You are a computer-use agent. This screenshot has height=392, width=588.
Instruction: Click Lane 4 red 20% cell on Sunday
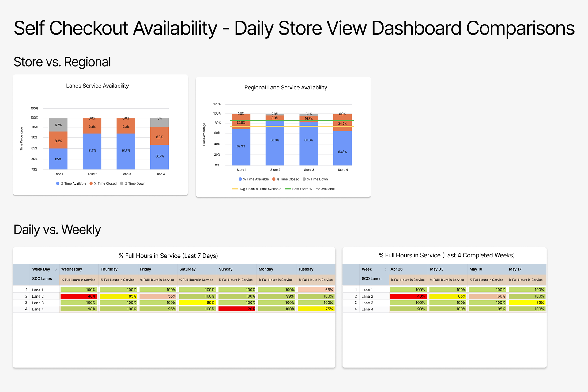(237, 309)
